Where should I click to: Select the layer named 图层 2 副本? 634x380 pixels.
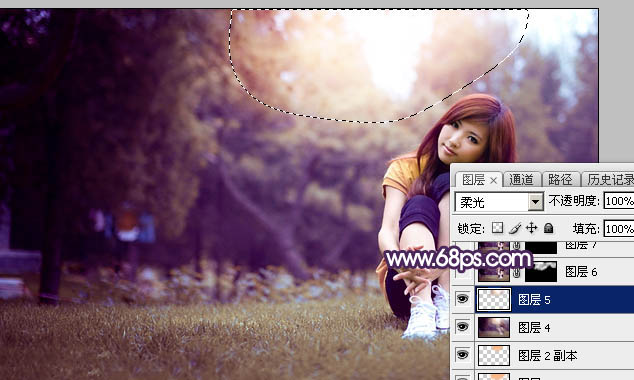coord(547,355)
